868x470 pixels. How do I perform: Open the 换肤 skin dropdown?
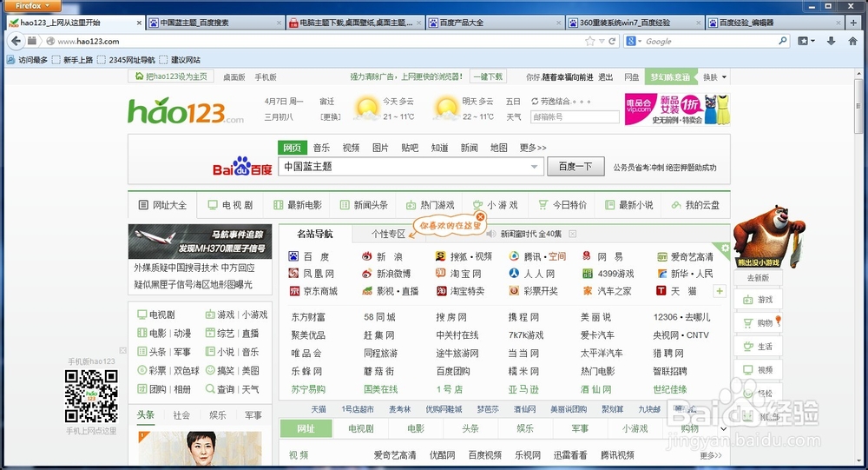(714, 77)
